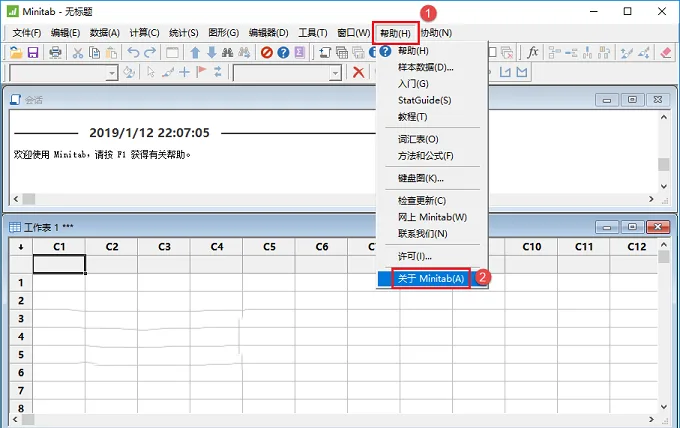Click the blue Help question mark in toolbar
Viewport: 680px width, 428px height.
pyautogui.click(x=283, y=53)
